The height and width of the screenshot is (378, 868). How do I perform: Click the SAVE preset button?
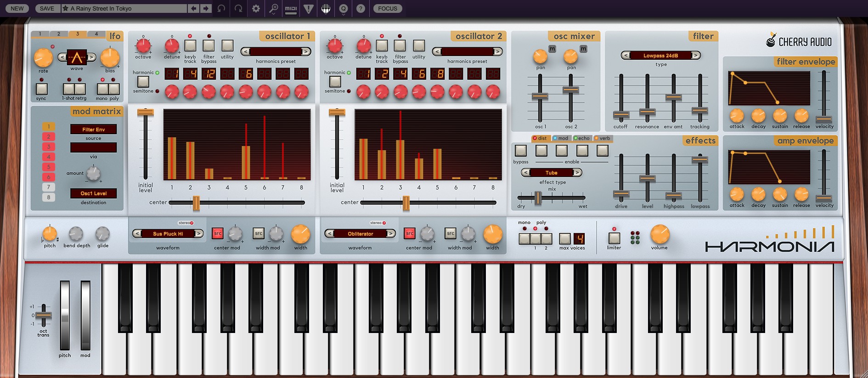tap(47, 8)
